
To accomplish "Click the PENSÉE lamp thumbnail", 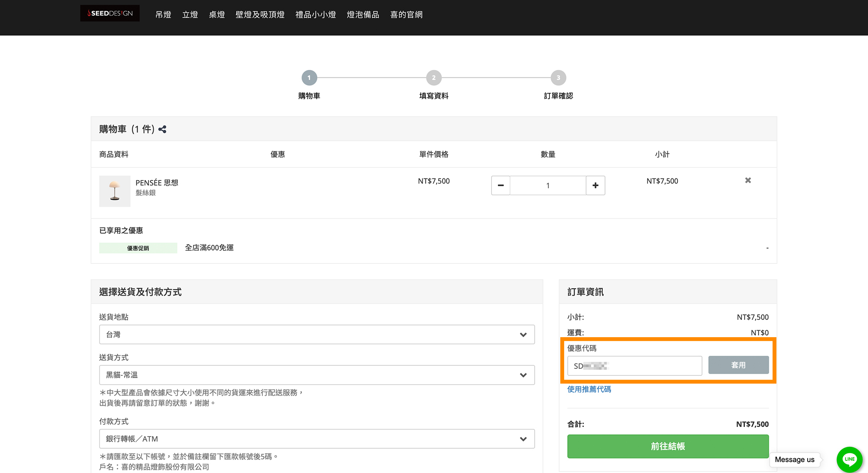I will coord(115,191).
